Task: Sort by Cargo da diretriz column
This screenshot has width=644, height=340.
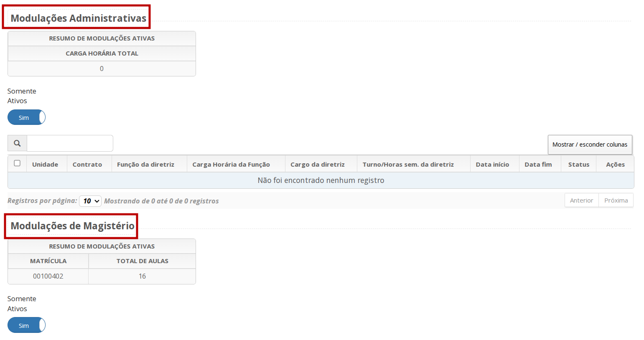Action: 318,165
